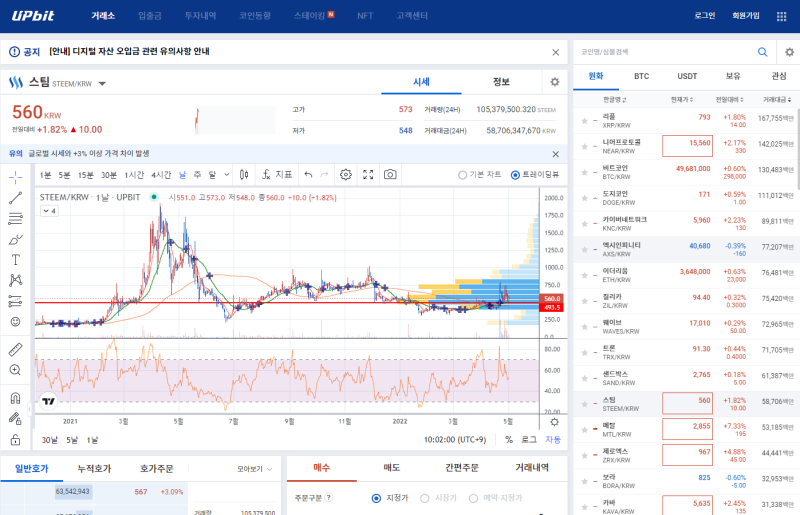Redo the chart action

point(324,175)
